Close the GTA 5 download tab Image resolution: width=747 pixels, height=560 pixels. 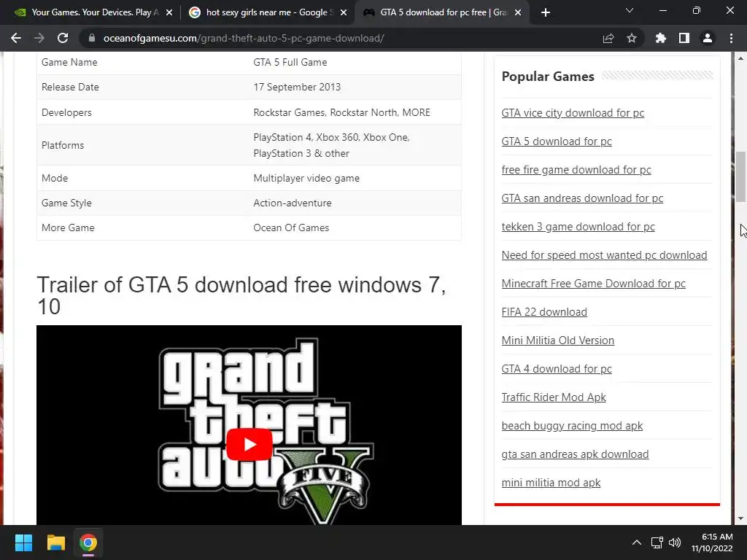(519, 12)
